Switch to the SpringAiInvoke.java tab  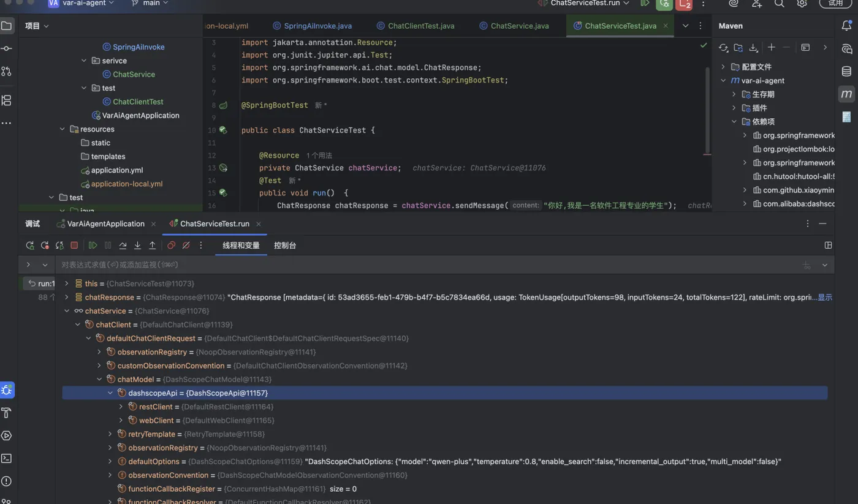[312, 26]
